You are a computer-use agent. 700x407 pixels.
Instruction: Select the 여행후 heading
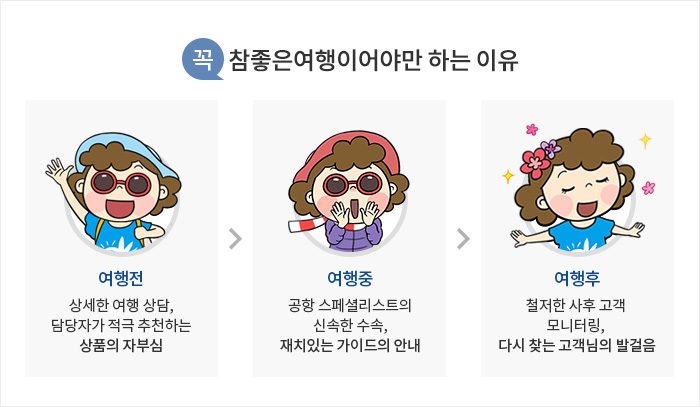[577, 278]
